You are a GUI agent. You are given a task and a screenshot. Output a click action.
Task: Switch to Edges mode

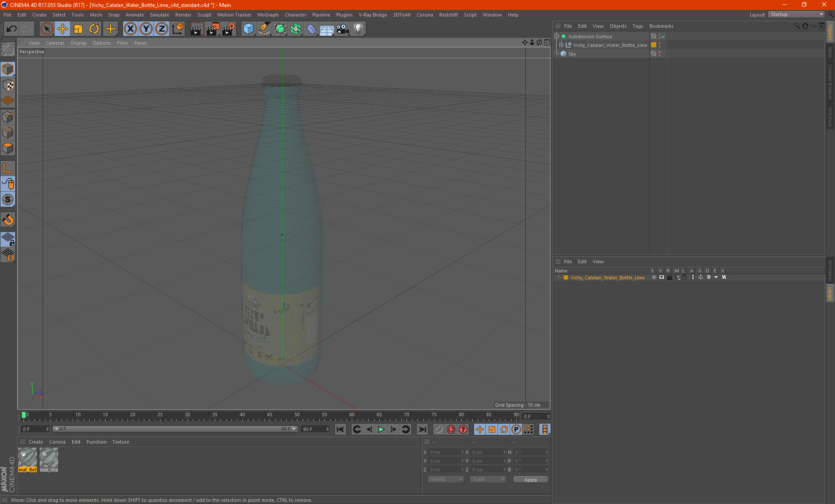pyautogui.click(x=8, y=133)
